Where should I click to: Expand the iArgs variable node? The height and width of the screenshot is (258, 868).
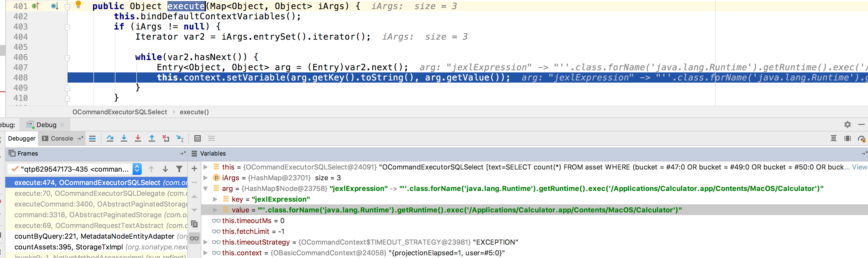(205, 178)
